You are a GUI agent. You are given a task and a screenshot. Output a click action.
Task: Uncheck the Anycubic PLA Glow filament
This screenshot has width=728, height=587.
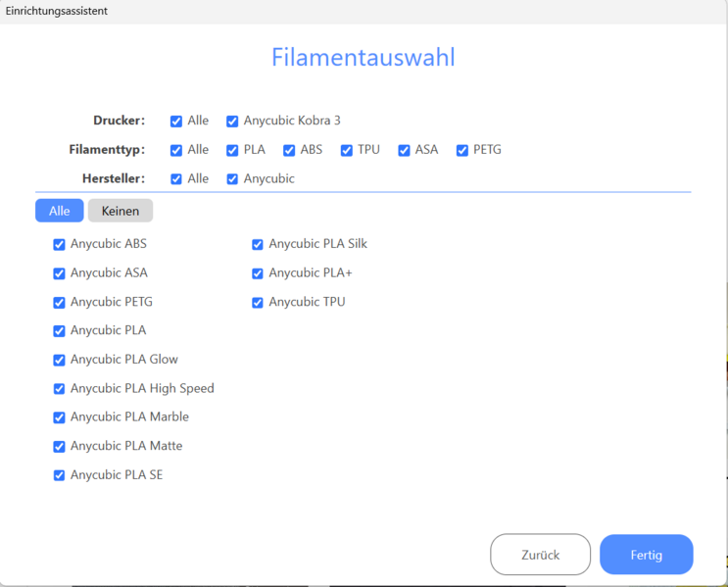pyautogui.click(x=59, y=360)
